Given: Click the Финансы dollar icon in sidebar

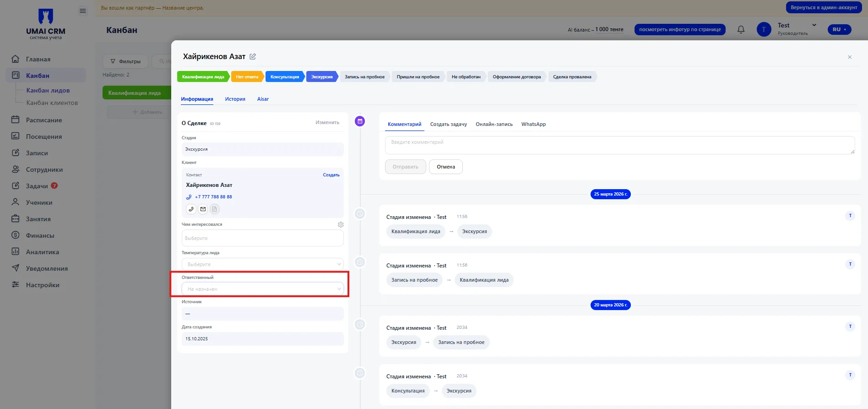Looking at the screenshot, I should (15, 235).
